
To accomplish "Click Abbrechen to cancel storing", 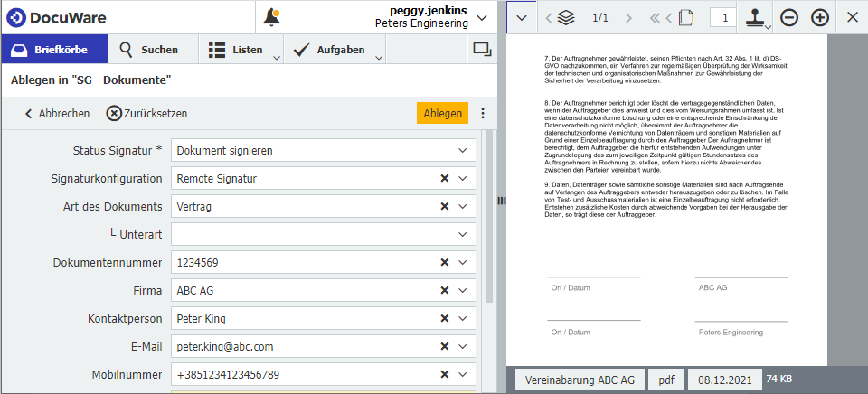I will (x=56, y=114).
